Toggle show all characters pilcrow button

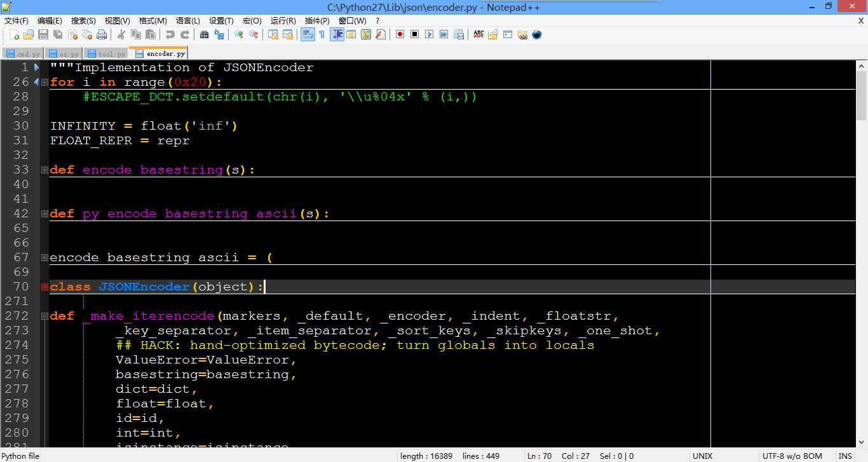[322, 34]
